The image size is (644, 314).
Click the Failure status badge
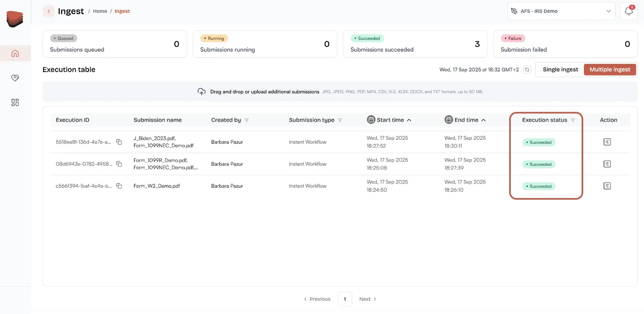click(513, 38)
